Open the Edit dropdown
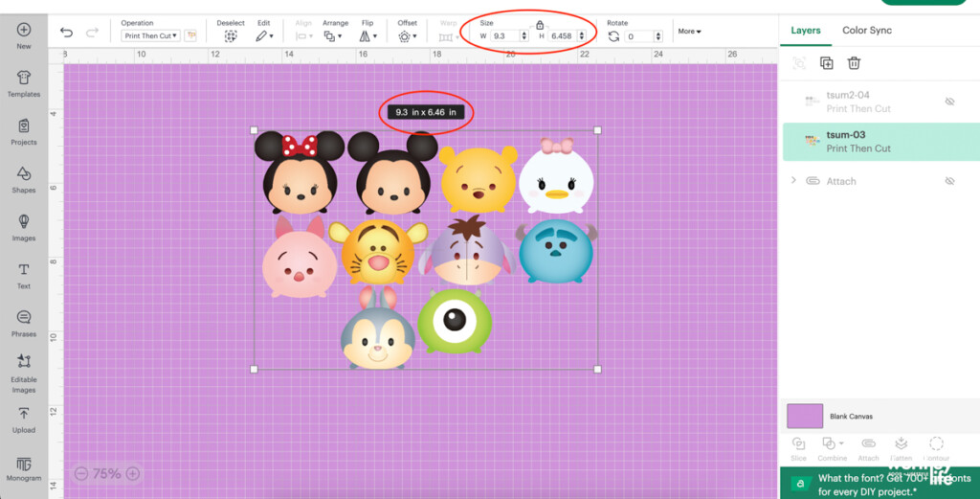This screenshot has width=980, height=499. 264,36
